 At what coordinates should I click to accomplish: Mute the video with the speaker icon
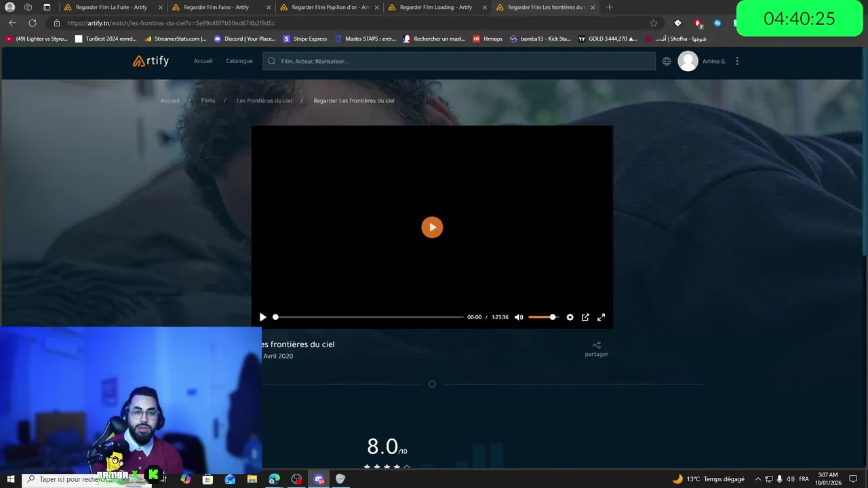(x=519, y=317)
